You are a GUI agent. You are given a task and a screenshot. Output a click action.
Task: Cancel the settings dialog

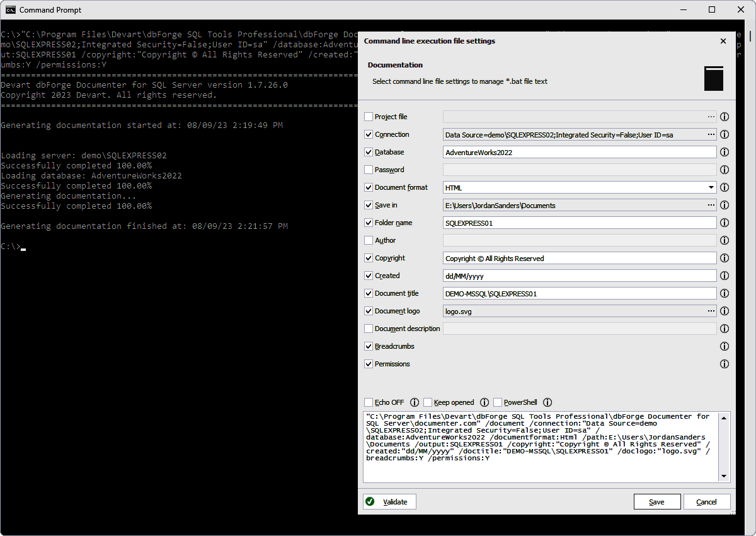(x=707, y=501)
